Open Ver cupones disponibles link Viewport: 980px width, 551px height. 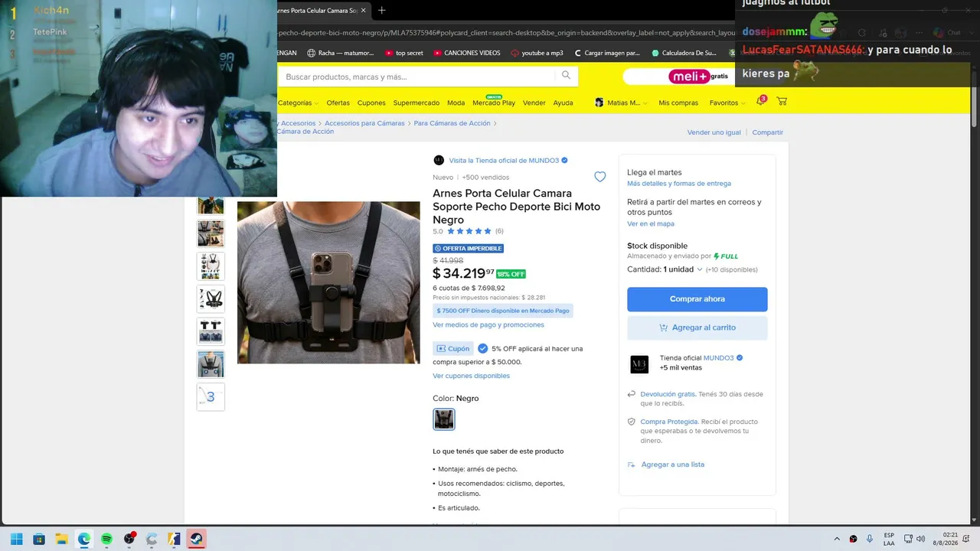[471, 376]
